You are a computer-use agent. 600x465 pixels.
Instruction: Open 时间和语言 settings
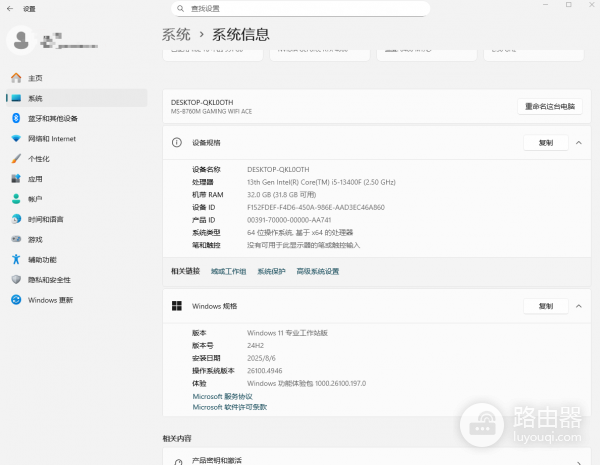pyautogui.click(x=77, y=219)
